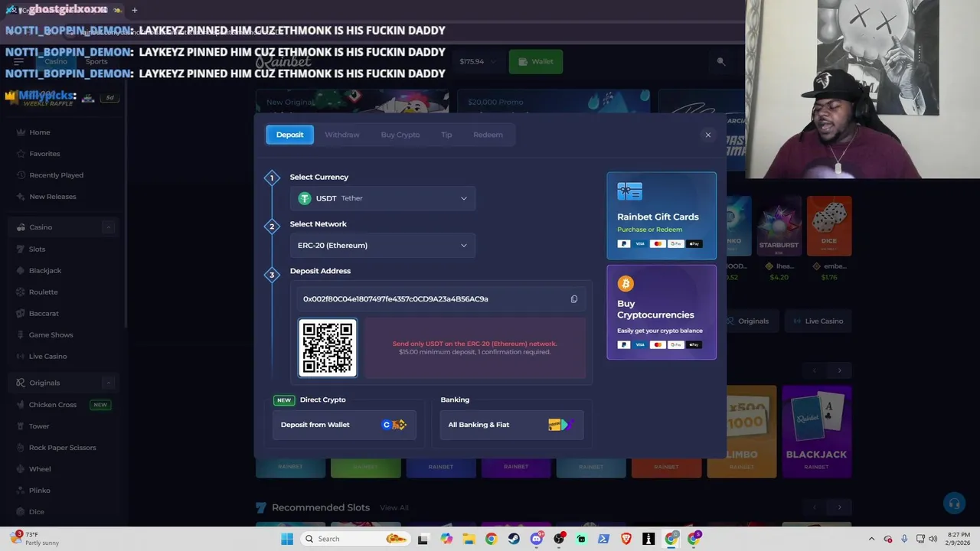The height and width of the screenshot is (551, 980).
Task: Open the Dice game thumbnail
Action: [x=829, y=224]
